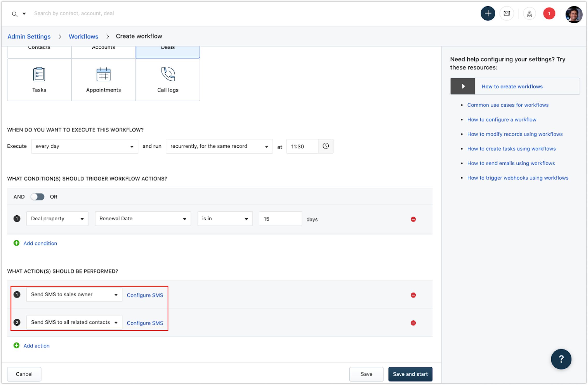Play the How to create workflows video
Viewport: 588px width, 385px height.
[x=463, y=86]
